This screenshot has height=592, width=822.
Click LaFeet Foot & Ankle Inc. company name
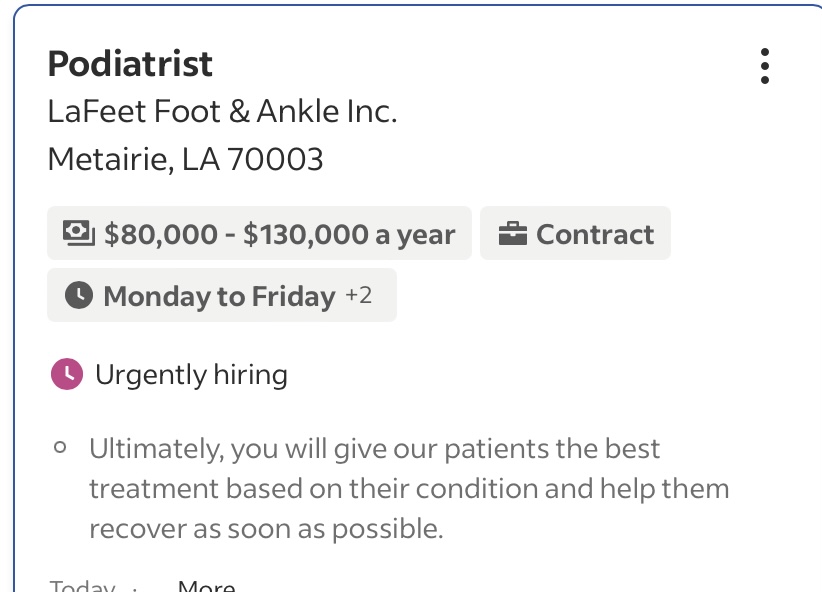point(222,111)
